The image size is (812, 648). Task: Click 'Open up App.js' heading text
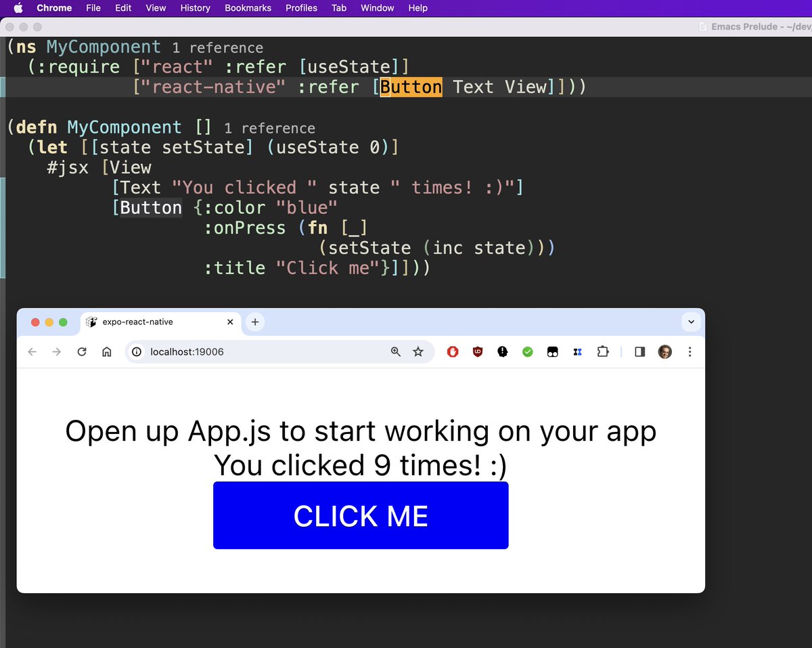pos(361,431)
